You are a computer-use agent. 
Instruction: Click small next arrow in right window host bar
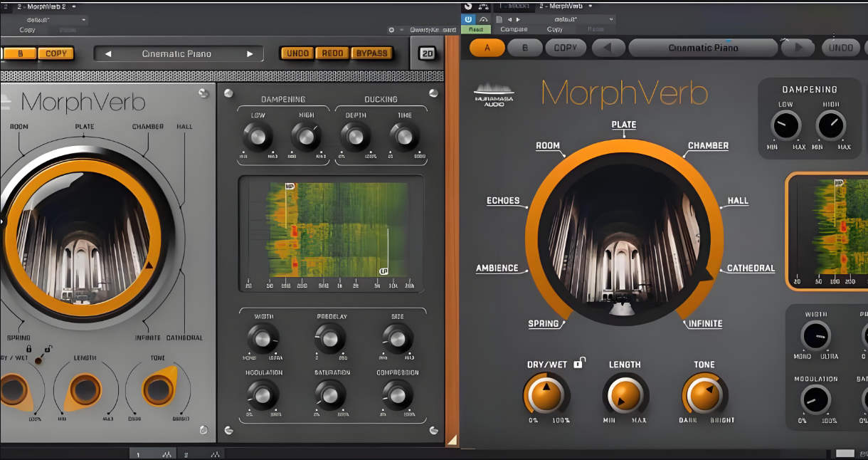519,19
